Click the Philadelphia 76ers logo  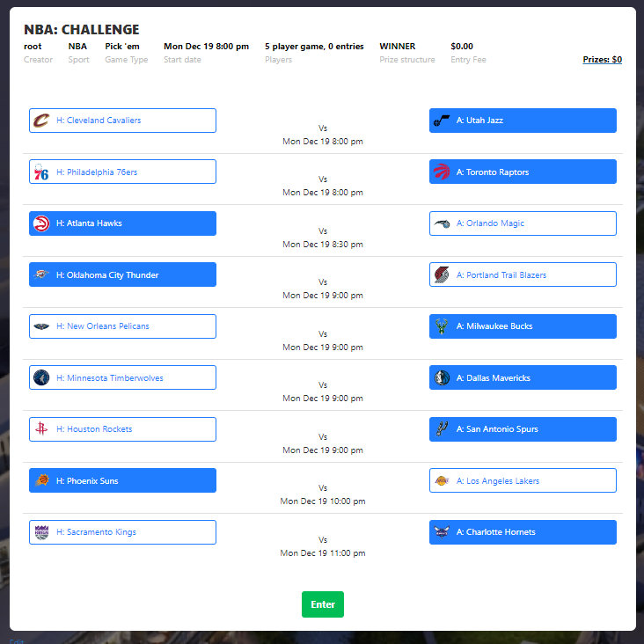click(41, 172)
